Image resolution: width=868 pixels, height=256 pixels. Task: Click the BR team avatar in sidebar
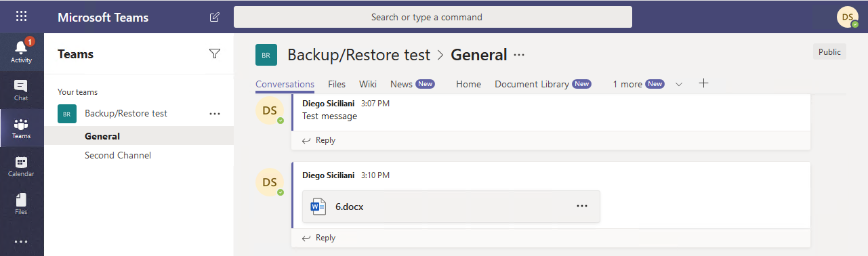[67, 114]
